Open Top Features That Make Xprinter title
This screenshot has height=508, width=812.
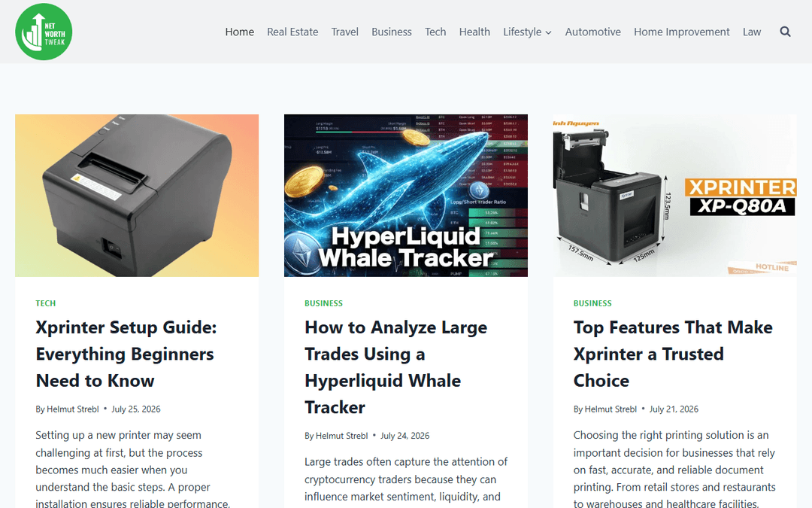(673, 354)
